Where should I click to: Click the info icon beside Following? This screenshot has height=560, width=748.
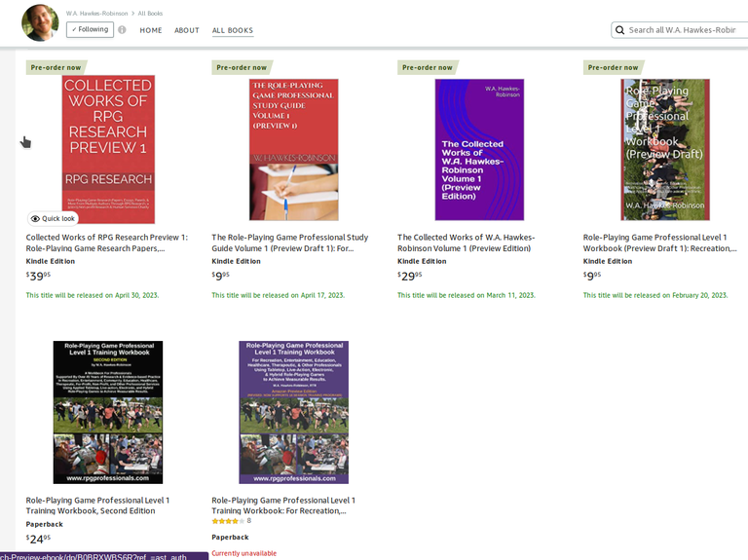122,29
